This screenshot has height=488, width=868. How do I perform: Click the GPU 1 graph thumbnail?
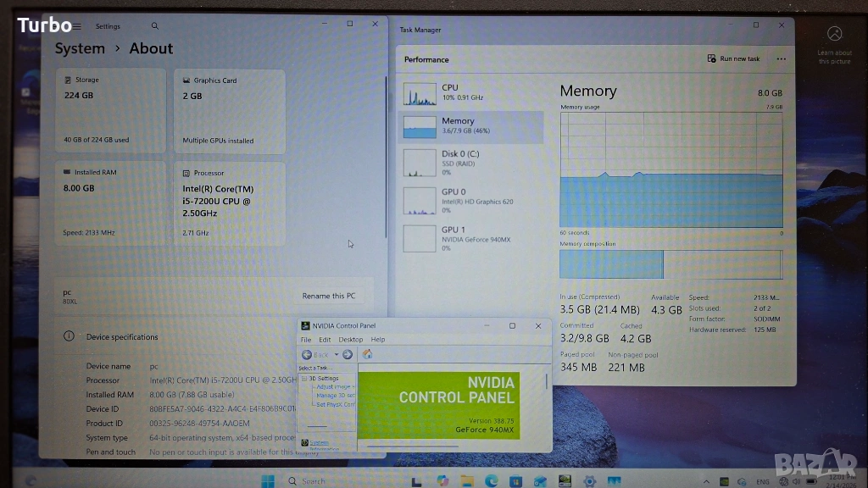pyautogui.click(x=420, y=238)
